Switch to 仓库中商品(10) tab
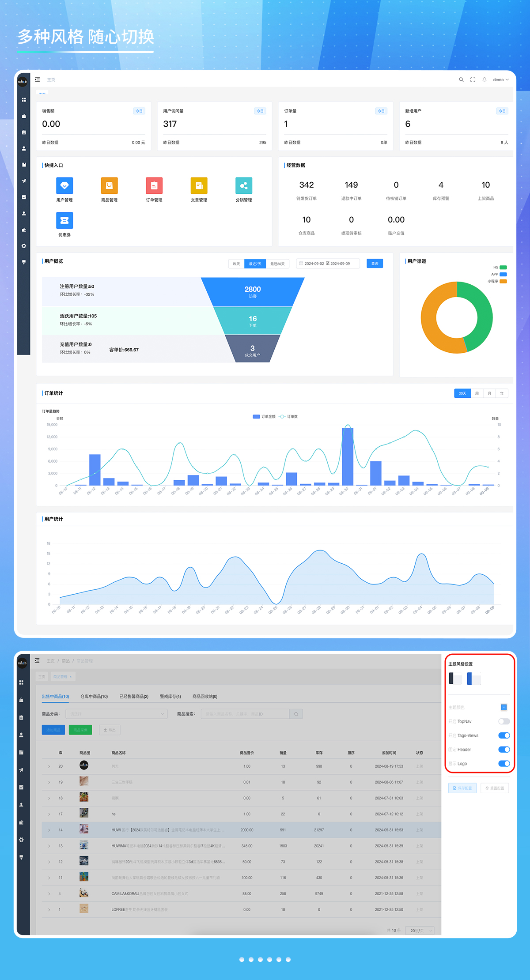530x980 pixels. (x=94, y=697)
